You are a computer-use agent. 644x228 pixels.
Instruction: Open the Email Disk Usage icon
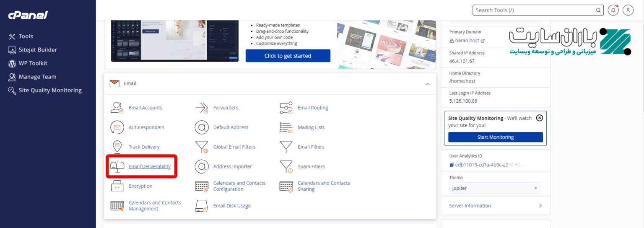(x=202, y=206)
